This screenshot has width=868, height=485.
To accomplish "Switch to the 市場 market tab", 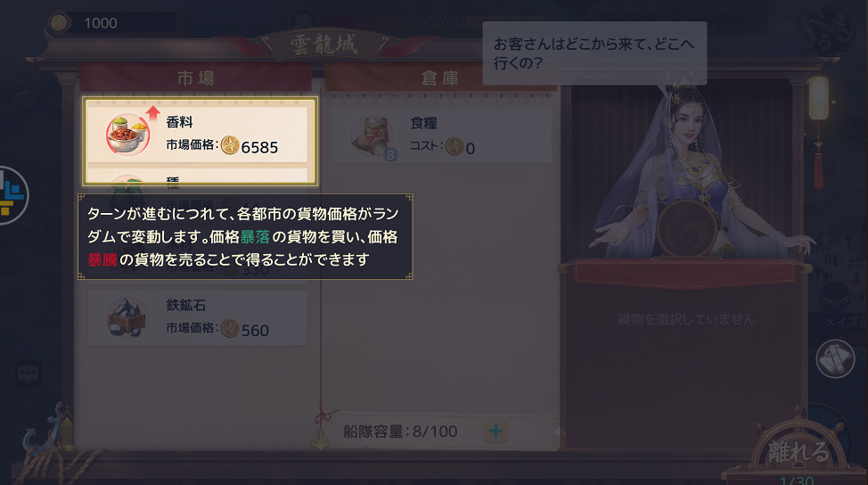I will (195, 78).
